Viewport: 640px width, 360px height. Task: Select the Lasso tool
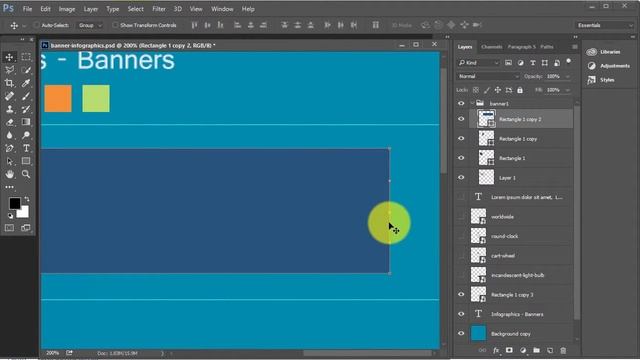[x=9, y=70]
